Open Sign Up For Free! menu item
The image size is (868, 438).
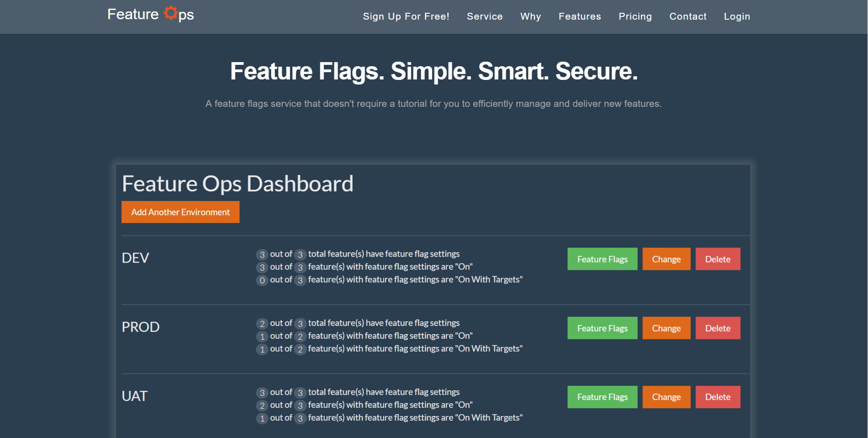pos(406,16)
